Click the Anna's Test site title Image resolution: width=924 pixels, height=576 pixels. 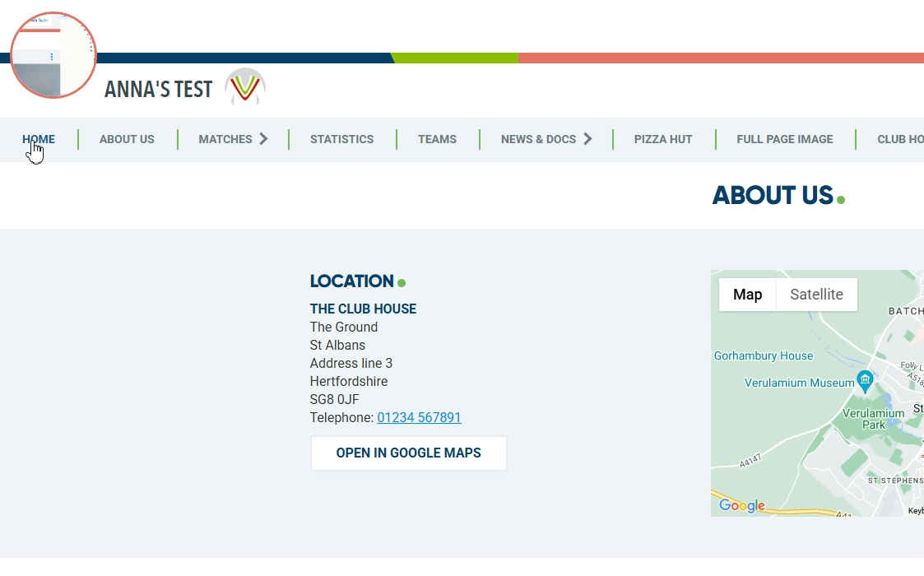tap(159, 89)
